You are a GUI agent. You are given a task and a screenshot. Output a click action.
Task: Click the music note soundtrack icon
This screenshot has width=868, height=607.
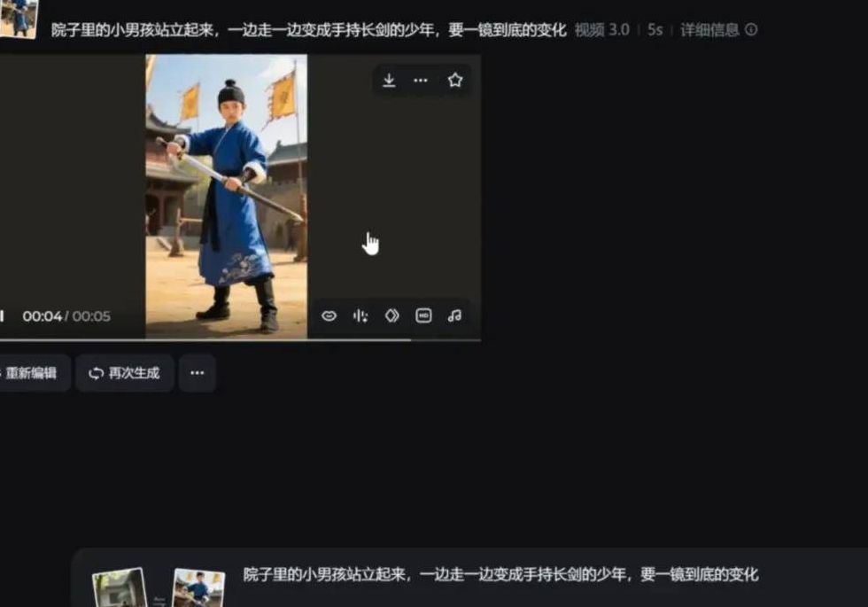(x=454, y=316)
